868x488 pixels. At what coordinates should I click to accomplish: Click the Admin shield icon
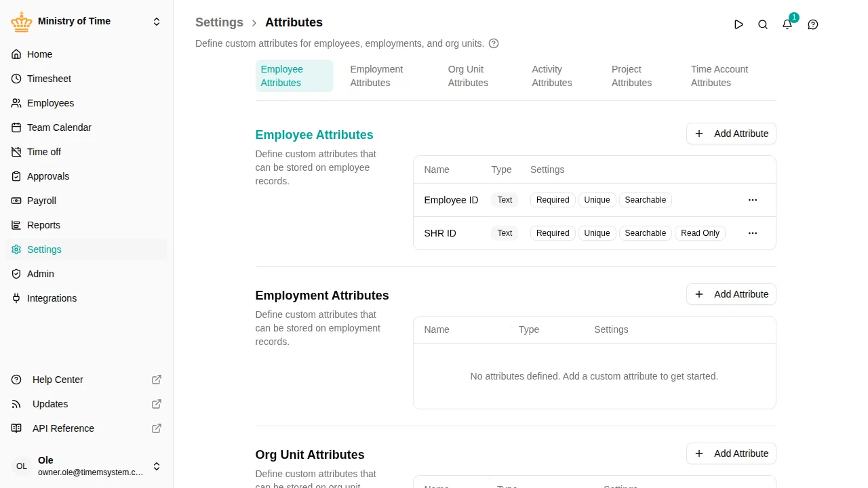pyautogui.click(x=16, y=274)
